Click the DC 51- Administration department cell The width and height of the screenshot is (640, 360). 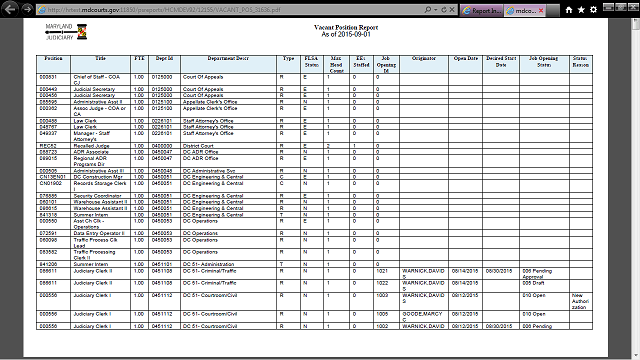228,264
